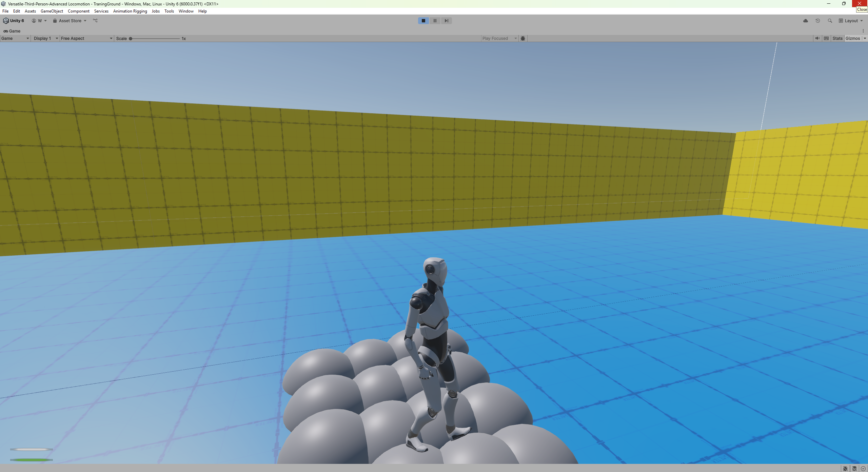This screenshot has height=472, width=868.
Task: Open the global Search magnifier
Action: point(830,21)
